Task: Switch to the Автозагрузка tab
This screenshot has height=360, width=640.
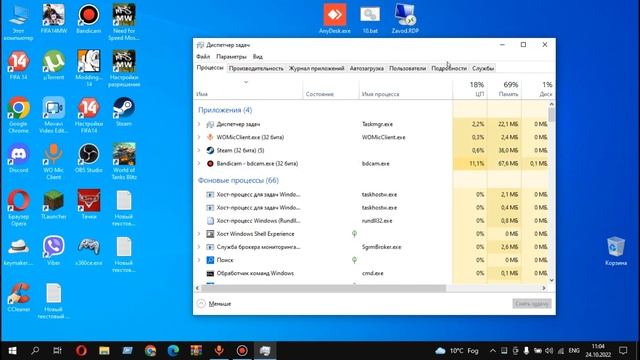Action: [367, 68]
